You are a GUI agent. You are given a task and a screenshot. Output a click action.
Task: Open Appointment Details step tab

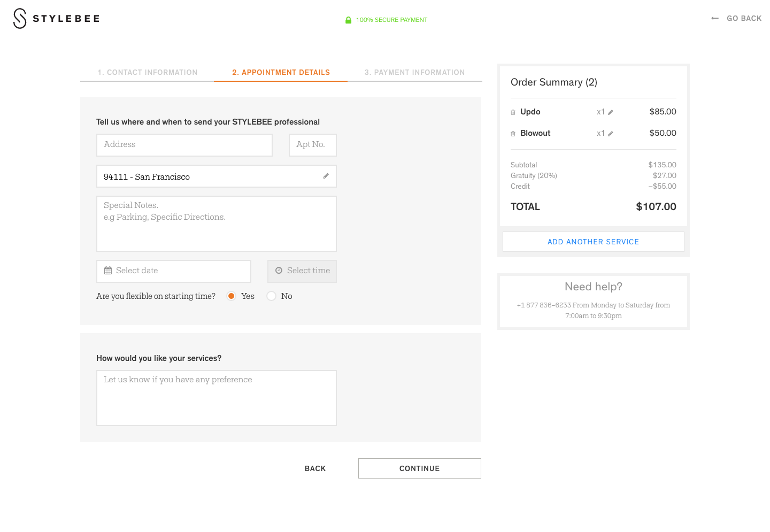[x=281, y=73]
